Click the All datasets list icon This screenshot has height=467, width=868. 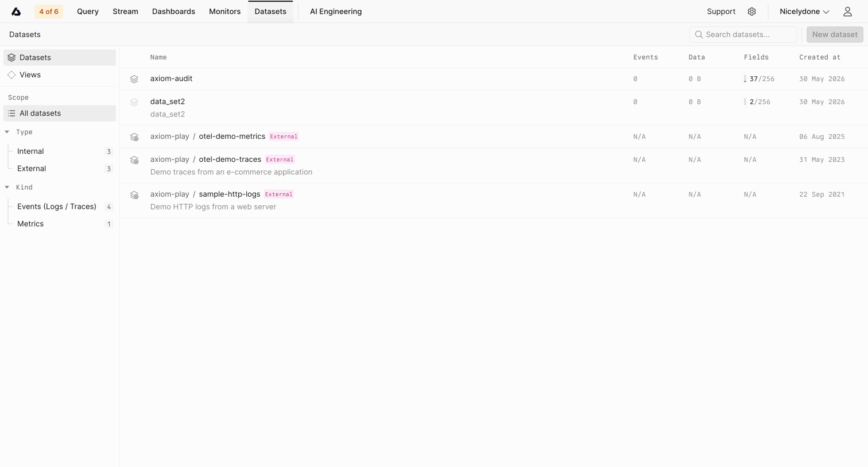tap(11, 113)
